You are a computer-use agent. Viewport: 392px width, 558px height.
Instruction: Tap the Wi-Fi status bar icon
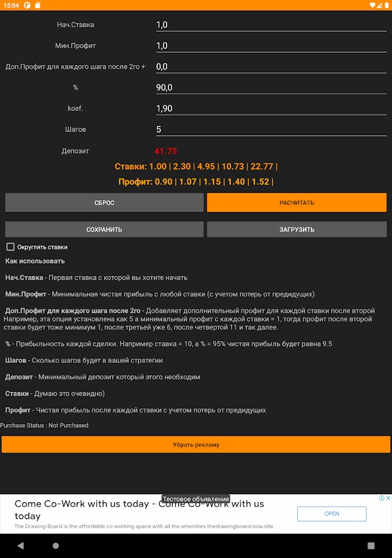click(x=372, y=5)
